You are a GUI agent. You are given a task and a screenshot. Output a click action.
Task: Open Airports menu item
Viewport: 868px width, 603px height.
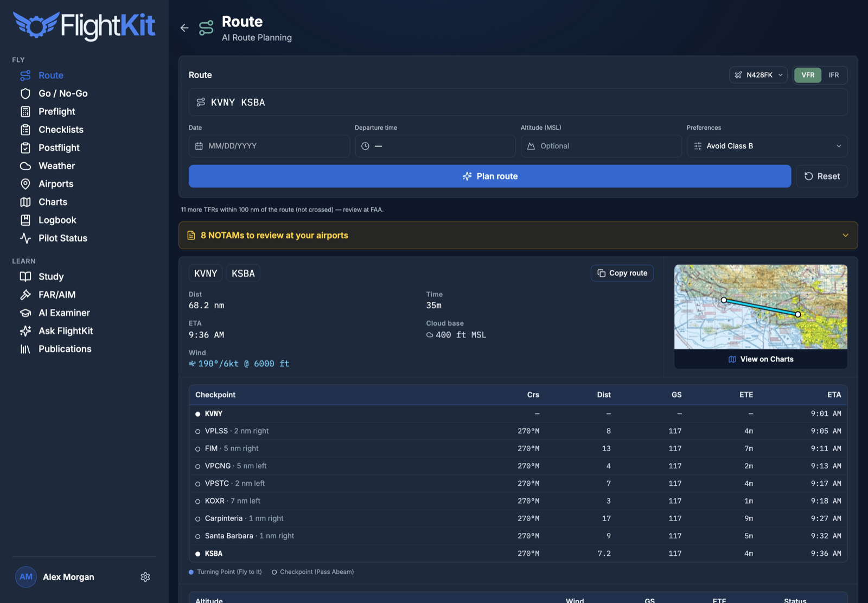(x=56, y=184)
